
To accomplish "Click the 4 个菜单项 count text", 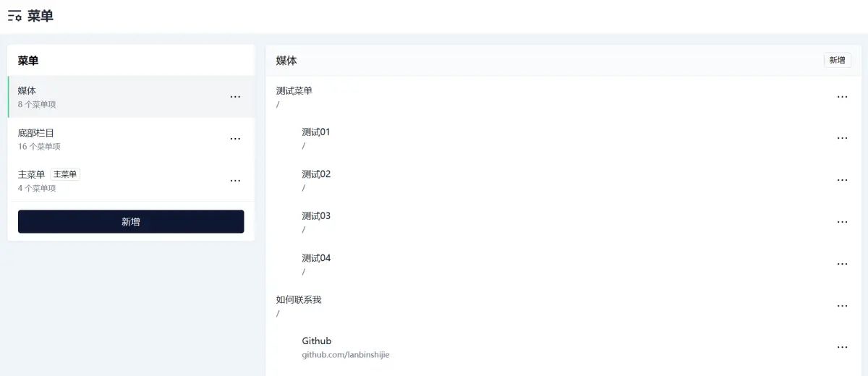I will click(37, 188).
